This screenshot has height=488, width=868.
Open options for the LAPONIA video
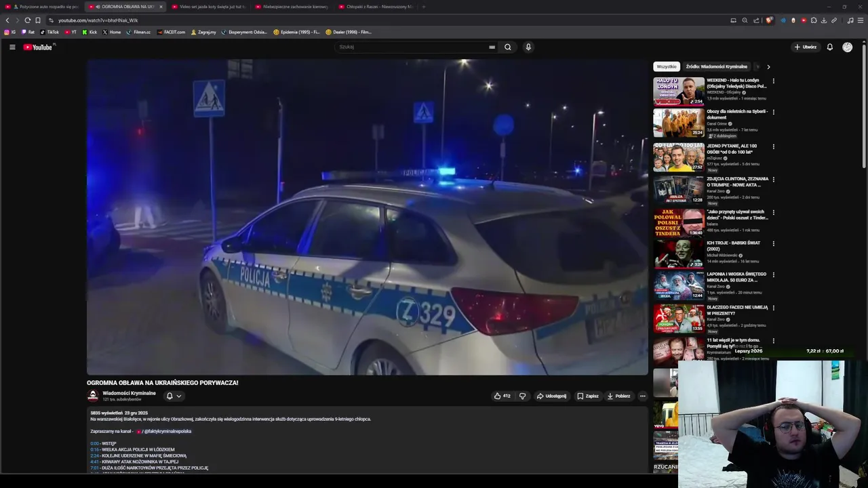(x=773, y=274)
